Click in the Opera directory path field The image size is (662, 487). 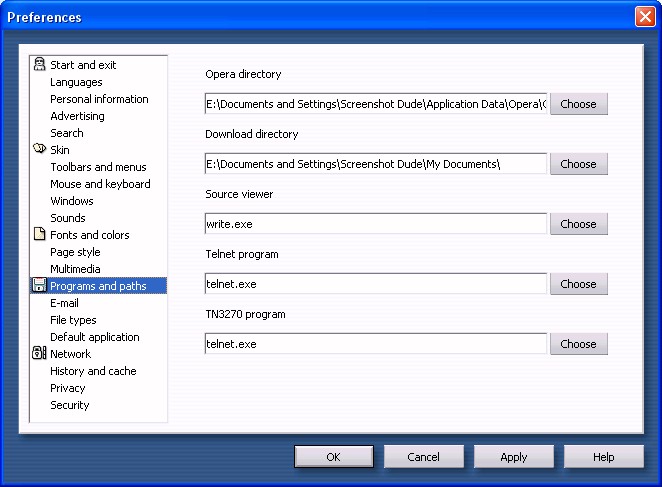pyautogui.click(x=376, y=104)
